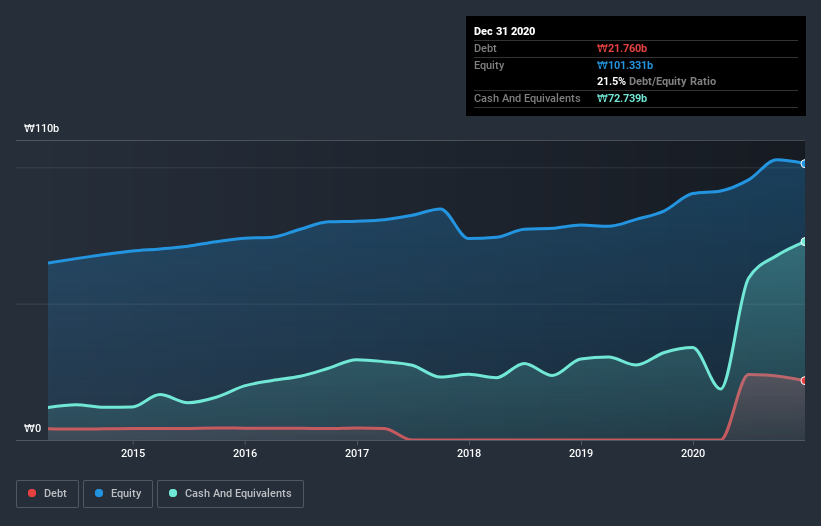Select the 2015 x-axis label
The width and height of the screenshot is (821, 526).
point(133,453)
